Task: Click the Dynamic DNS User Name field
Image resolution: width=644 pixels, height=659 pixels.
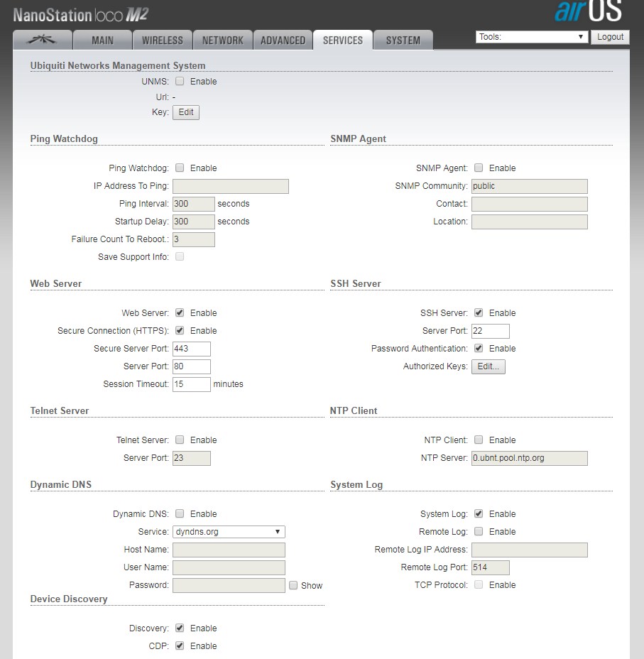Action: click(229, 567)
